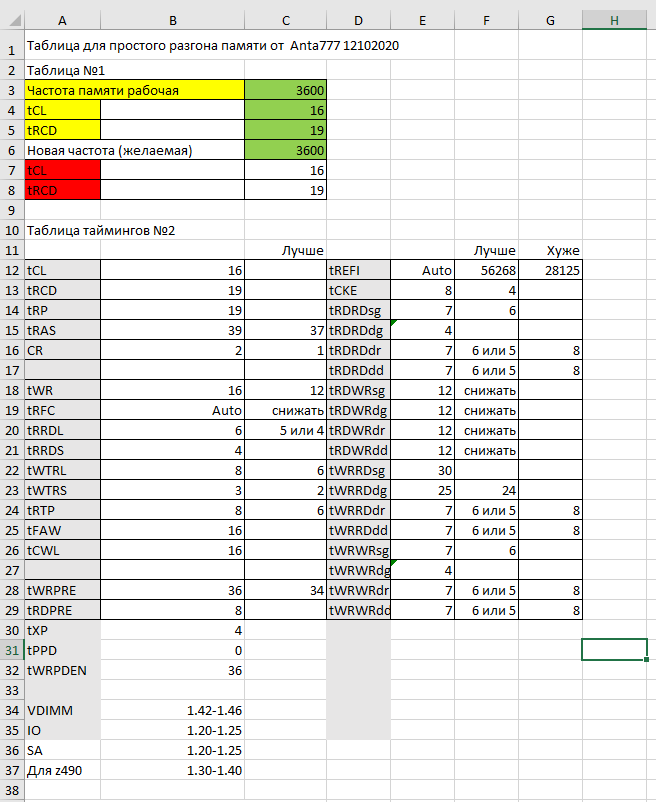Click the 'Хуже' column label cell

tap(550, 250)
